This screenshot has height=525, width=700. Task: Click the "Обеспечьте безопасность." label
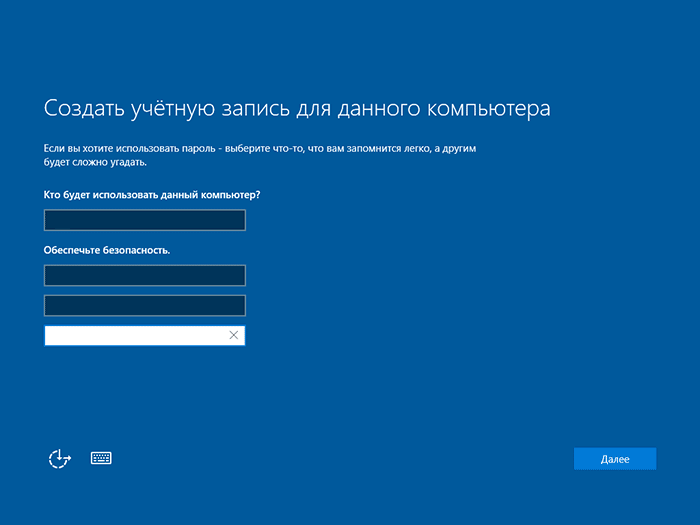(x=107, y=250)
